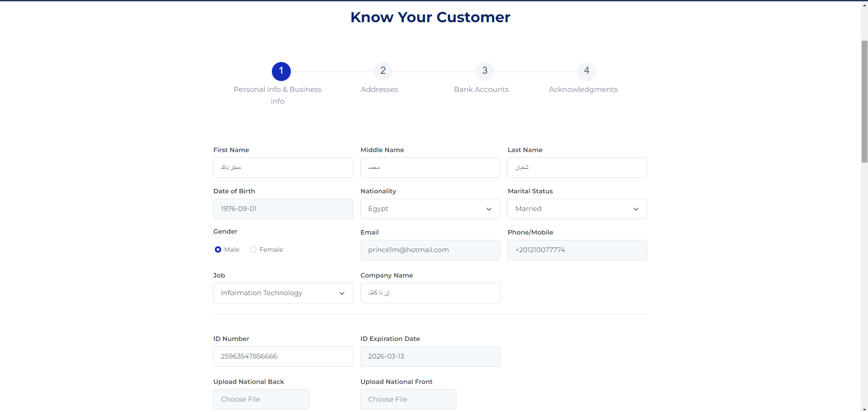Expand the Marital Status dropdown

coord(577,209)
